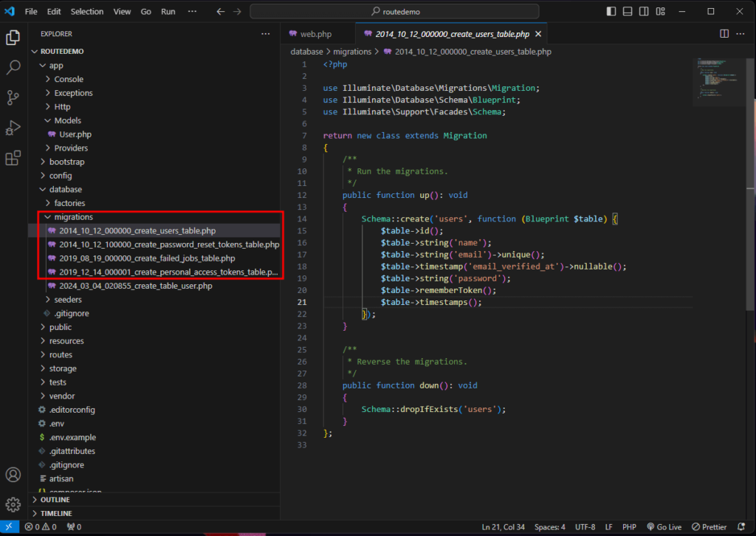Switch to the web.php tab

(x=316, y=34)
